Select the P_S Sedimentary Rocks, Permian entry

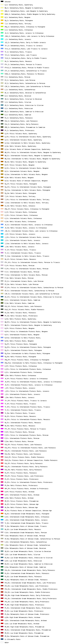click(17, 77)
